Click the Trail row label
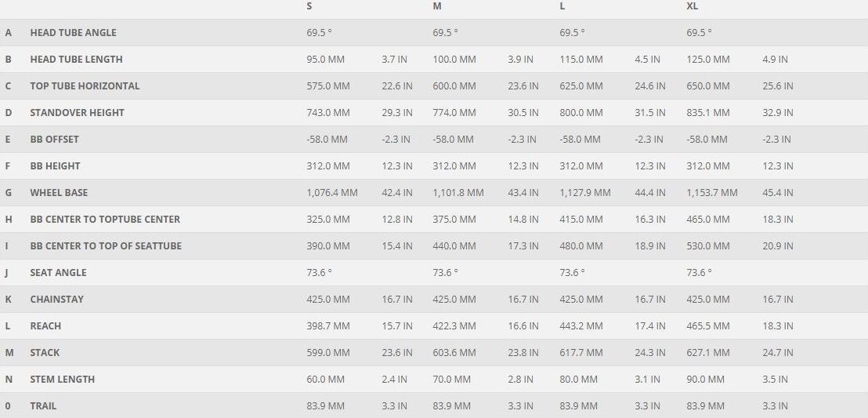The width and height of the screenshot is (868, 418). coord(43,406)
